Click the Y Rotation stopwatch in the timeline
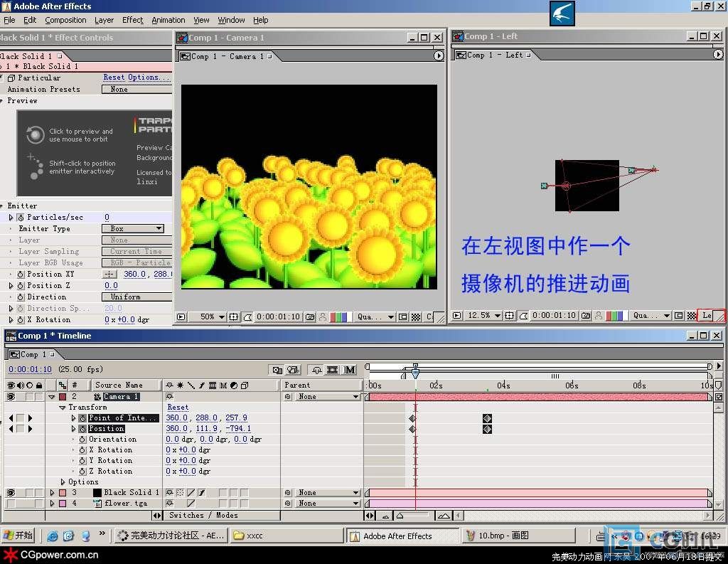 click(82, 461)
